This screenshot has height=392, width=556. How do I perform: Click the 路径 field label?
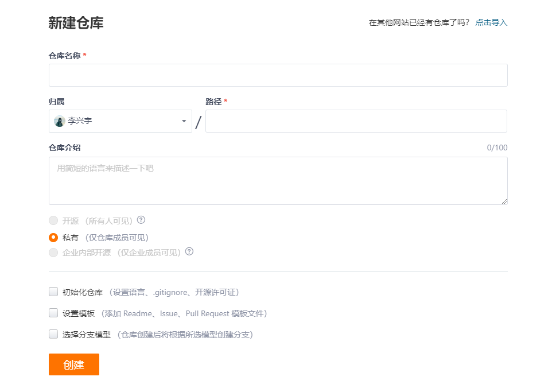point(213,102)
